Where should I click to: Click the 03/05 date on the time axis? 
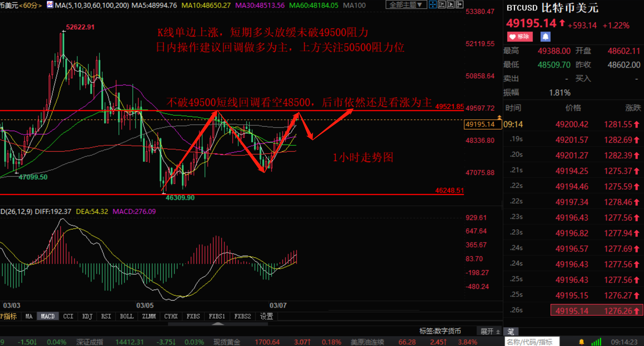pos(145,306)
